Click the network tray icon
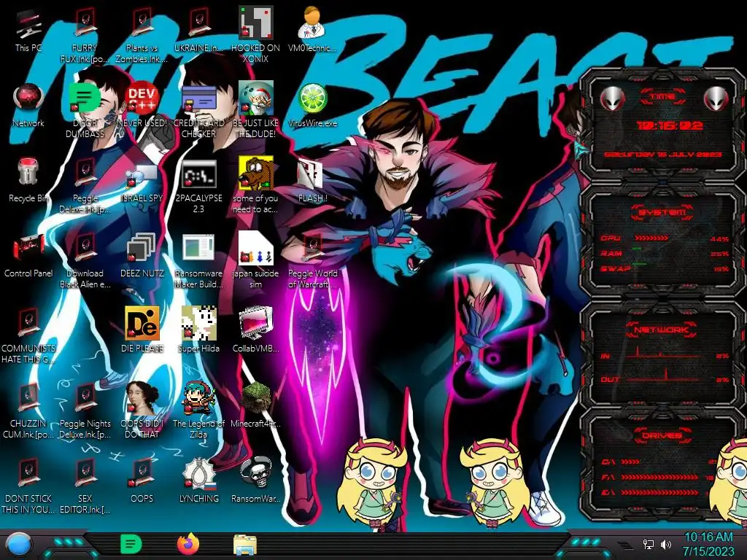 pos(649,544)
